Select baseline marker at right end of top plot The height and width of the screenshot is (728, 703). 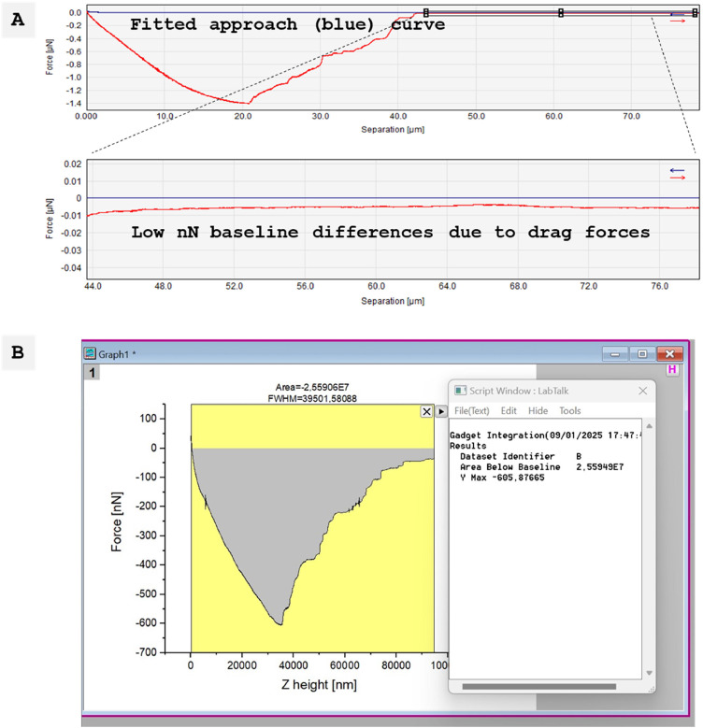695,13
